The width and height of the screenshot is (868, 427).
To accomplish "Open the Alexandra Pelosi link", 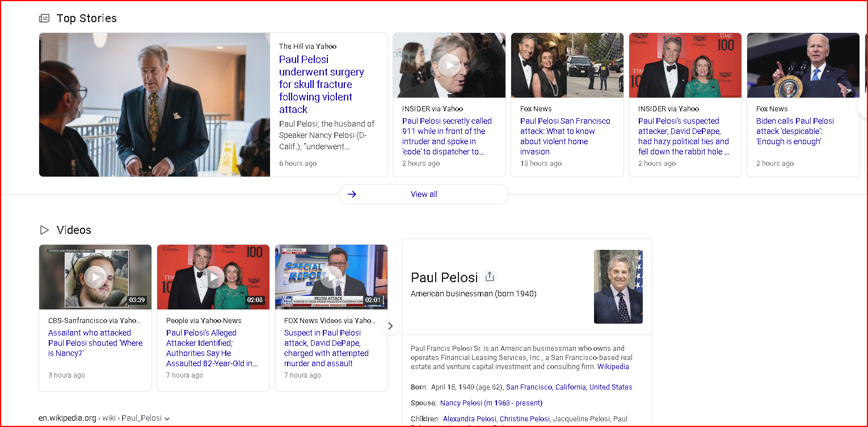I will (x=469, y=419).
